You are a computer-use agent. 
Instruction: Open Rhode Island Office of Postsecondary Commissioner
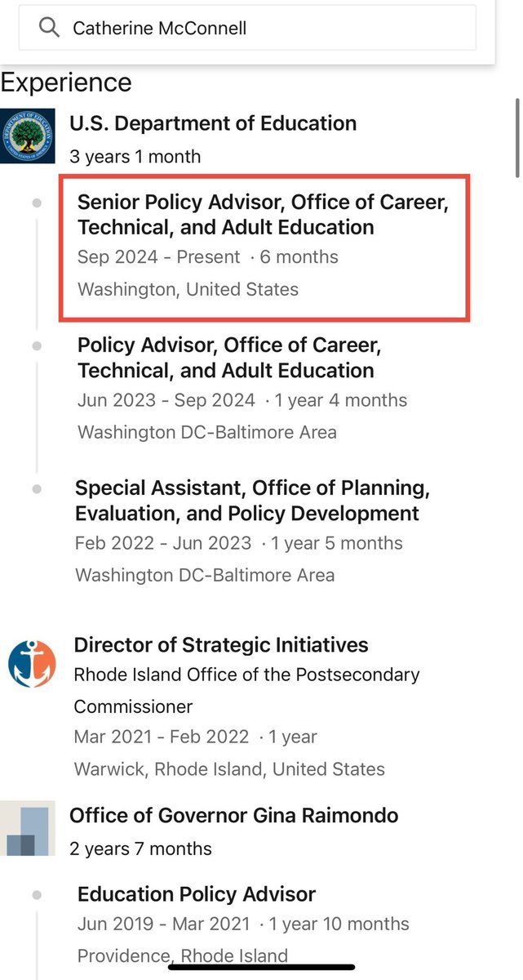[x=246, y=690]
